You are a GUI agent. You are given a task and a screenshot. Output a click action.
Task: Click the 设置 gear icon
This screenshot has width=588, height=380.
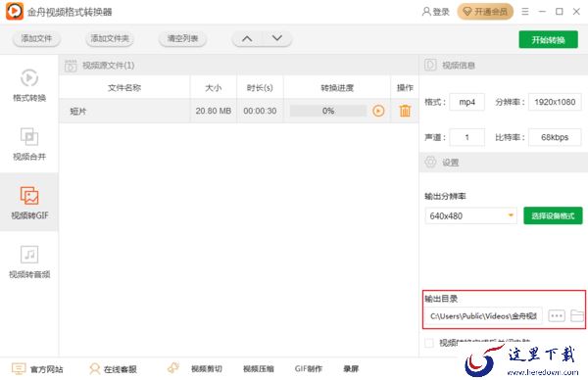click(430, 162)
